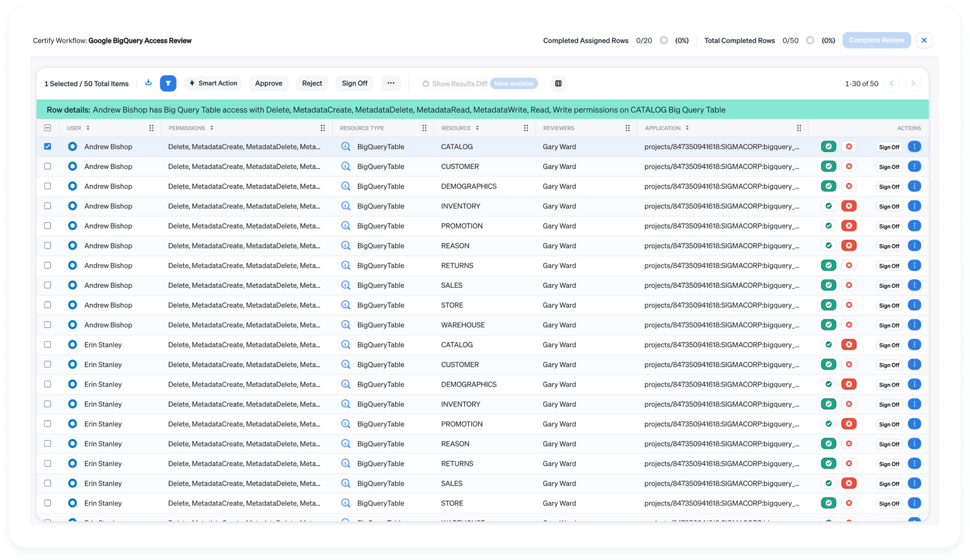Open more options menu for Andrew Bishop CATALOG row
The width and height of the screenshot is (970, 560).
[914, 147]
